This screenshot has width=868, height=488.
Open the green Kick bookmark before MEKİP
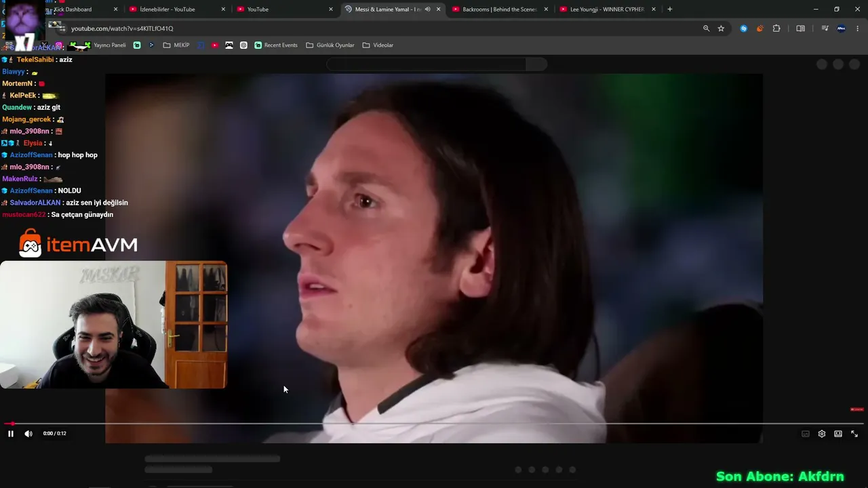click(x=137, y=45)
